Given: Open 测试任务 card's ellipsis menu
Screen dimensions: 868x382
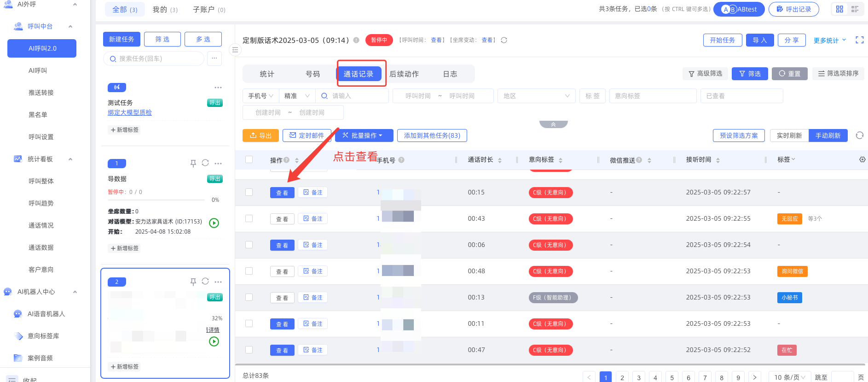Looking at the screenshot, I should 218,88.
